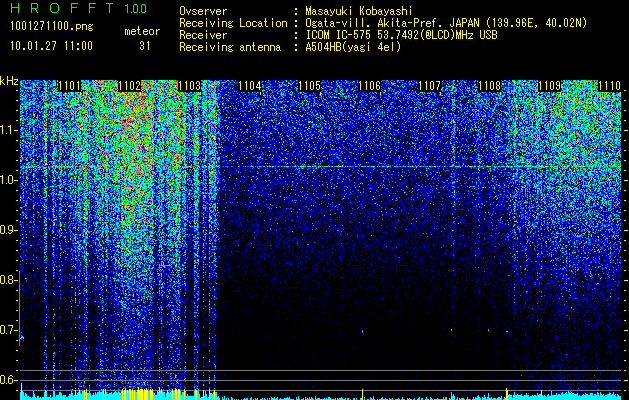Click the 1104 time marker label
Screen dimensions: 629x400
coord(250,86)
